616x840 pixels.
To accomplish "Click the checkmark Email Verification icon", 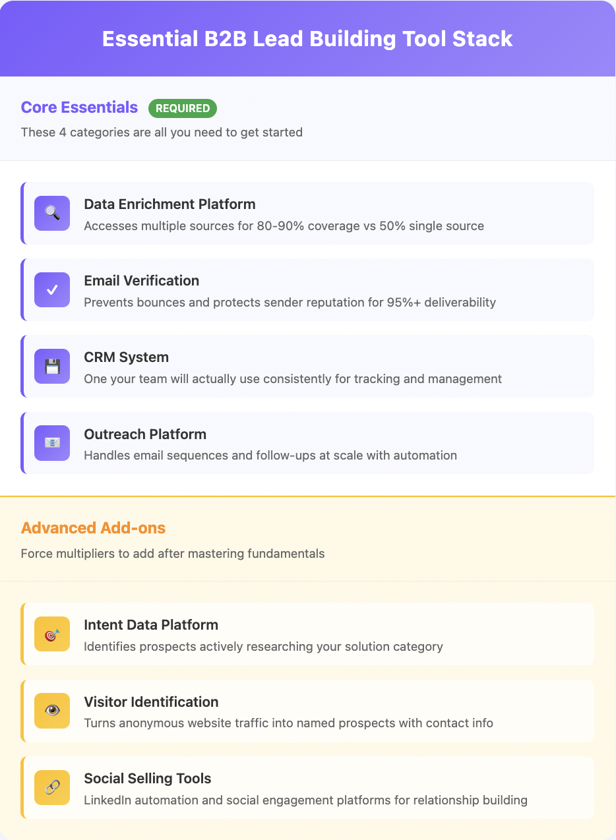I will click(52, 289).
